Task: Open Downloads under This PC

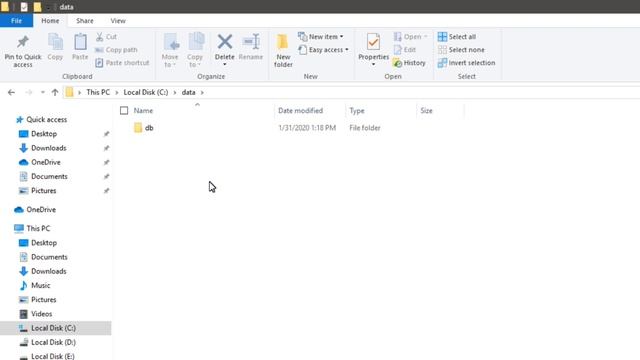Action: (49, 271)
